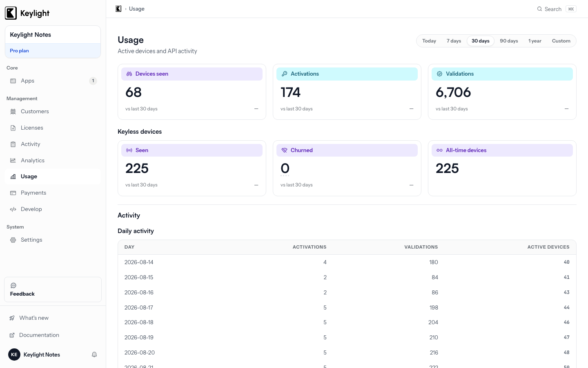Click the Feedback speech bubble icon
The height and width of the screenshot is (368, 588).
(13, 285)
